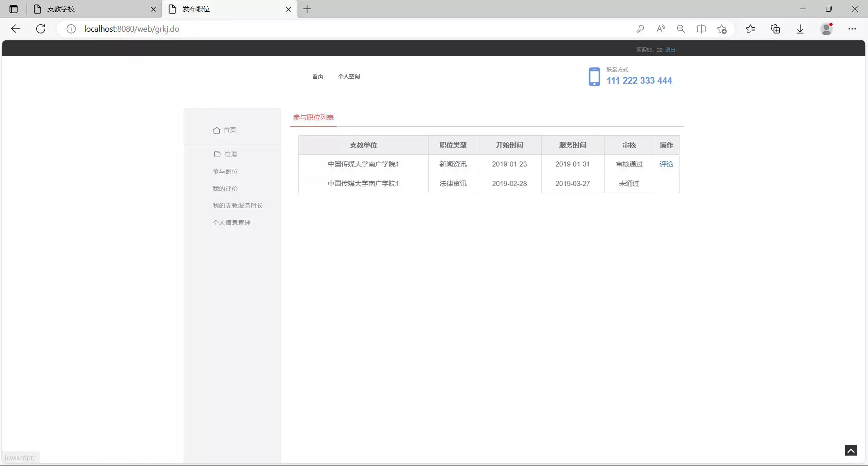Open the collections icon

click(775, 29)
